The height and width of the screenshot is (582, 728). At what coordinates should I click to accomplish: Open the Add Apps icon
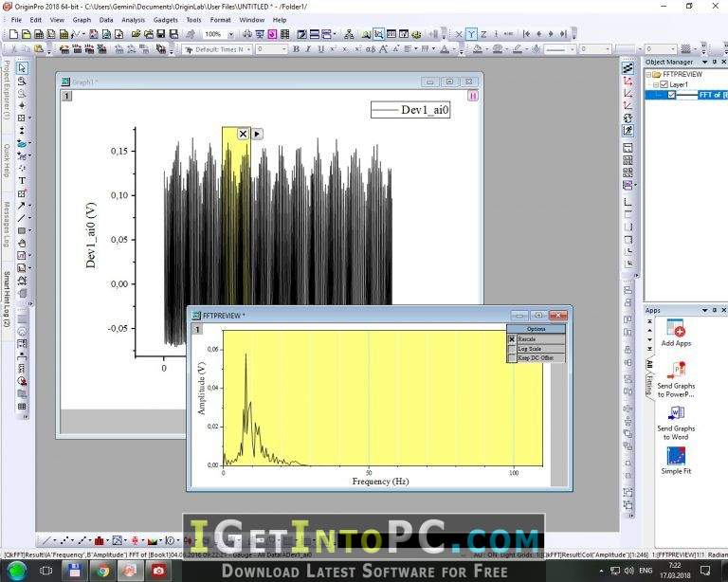click(x=676, y=333)
